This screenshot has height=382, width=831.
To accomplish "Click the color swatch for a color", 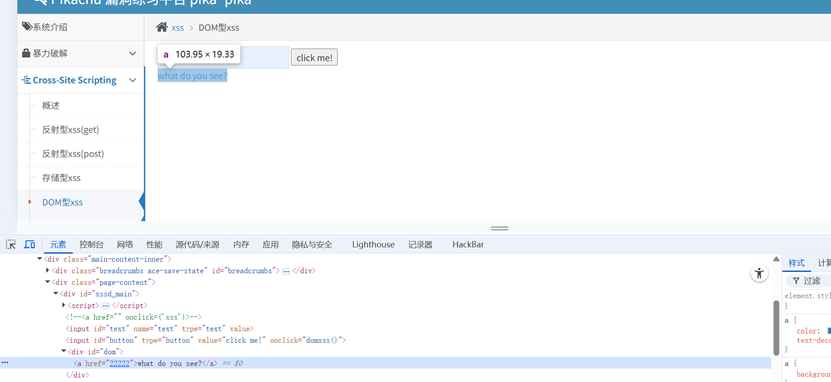I will pos(829,331).
